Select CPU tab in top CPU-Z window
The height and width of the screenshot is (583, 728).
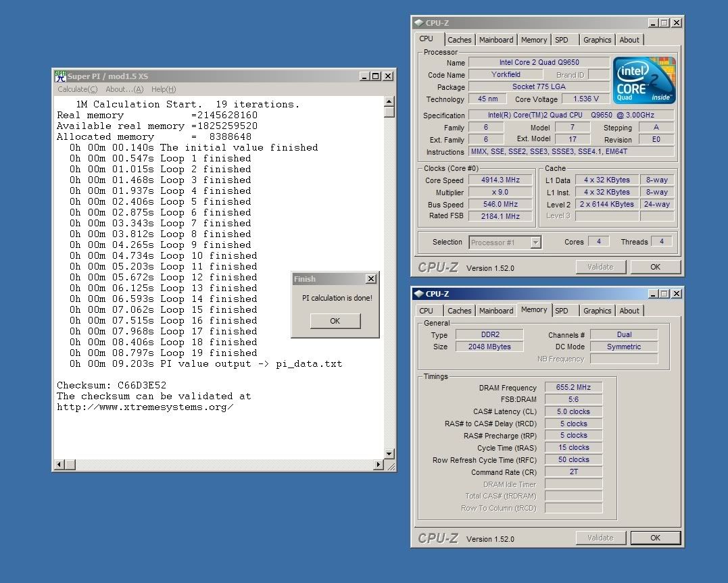[x=428, y=39]
